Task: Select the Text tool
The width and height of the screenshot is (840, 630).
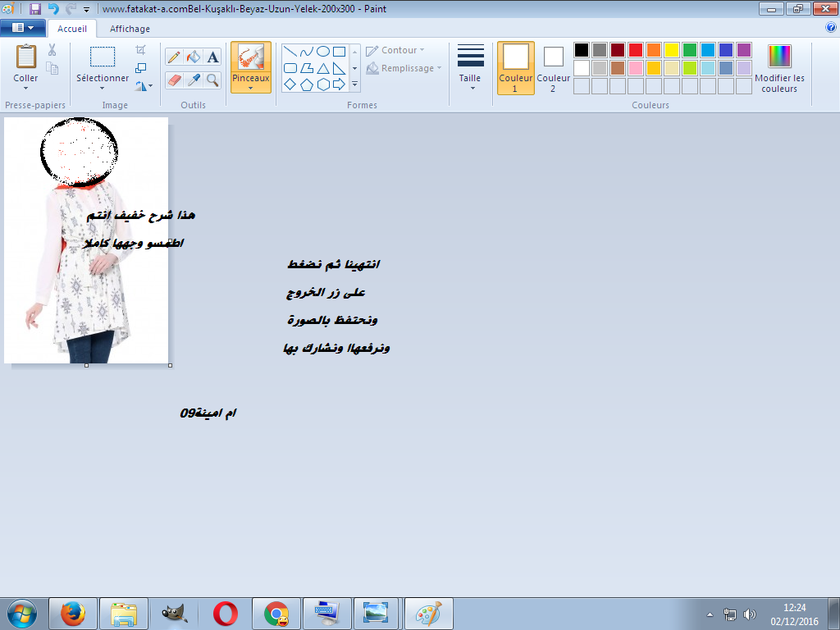Action: pos(213,57)
